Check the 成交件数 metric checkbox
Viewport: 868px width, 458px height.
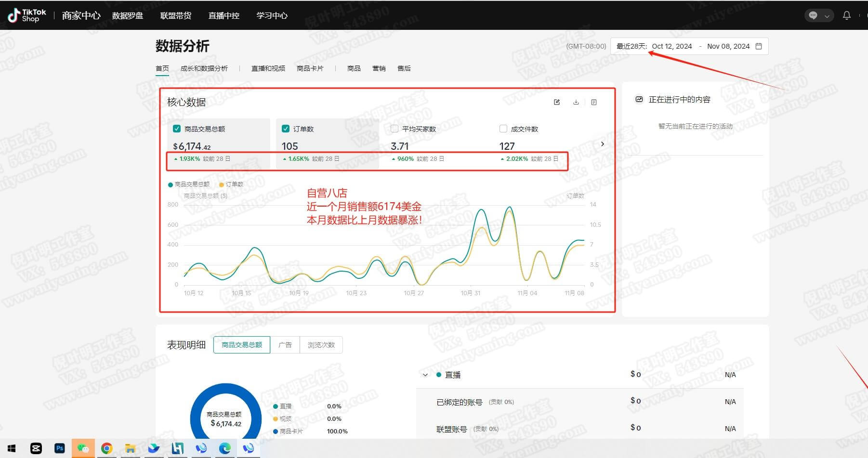pos(503,129)
